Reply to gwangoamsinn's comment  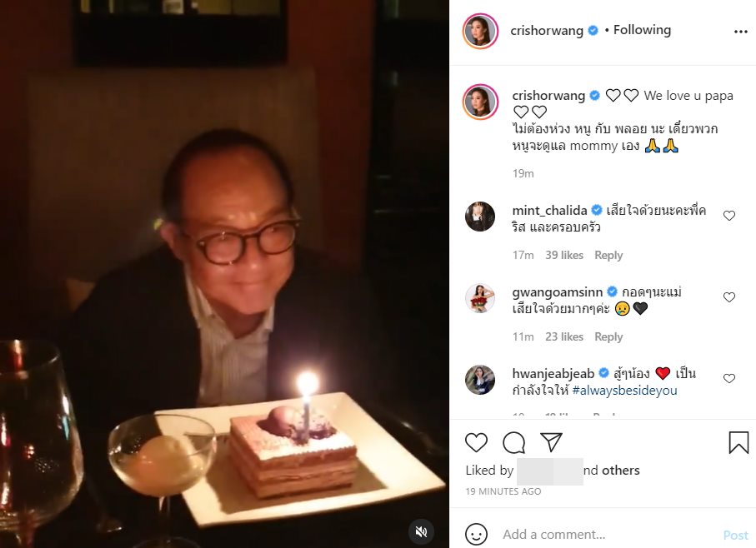(x=608, y=336)
